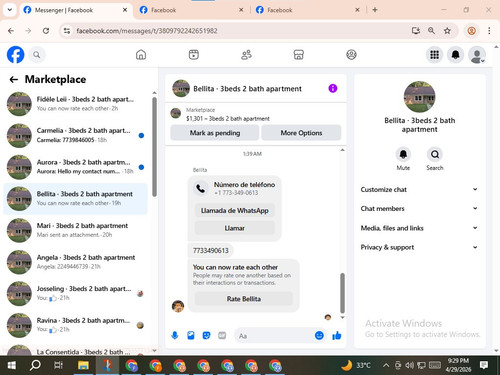Open Facebook notifications bell
This screenshot has width=500, height=375.
(x=456, y=55)
